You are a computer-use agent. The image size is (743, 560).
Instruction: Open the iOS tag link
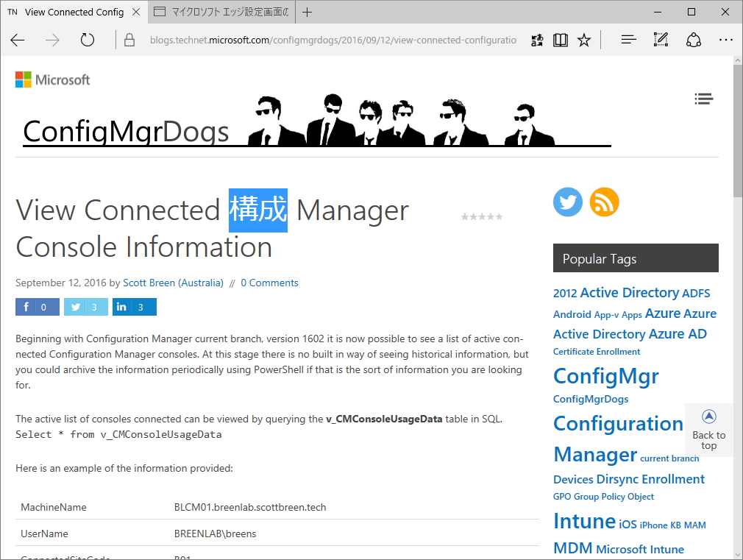point(628,524)
